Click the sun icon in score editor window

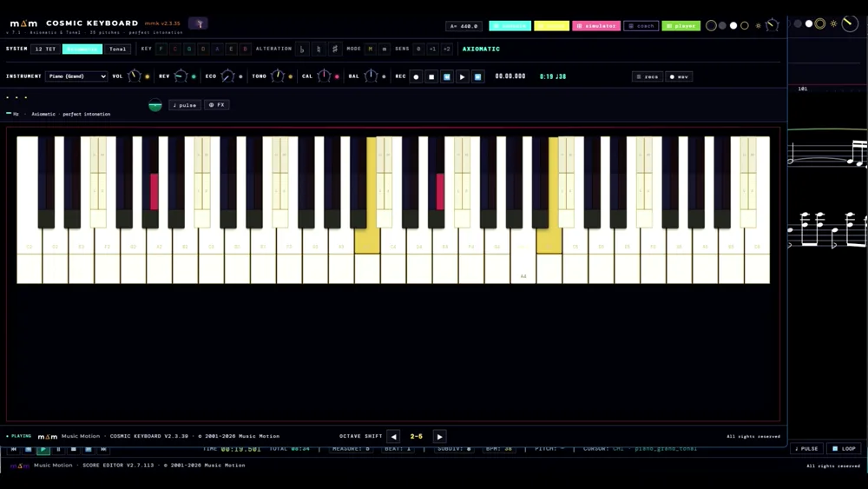pos(833,23)
